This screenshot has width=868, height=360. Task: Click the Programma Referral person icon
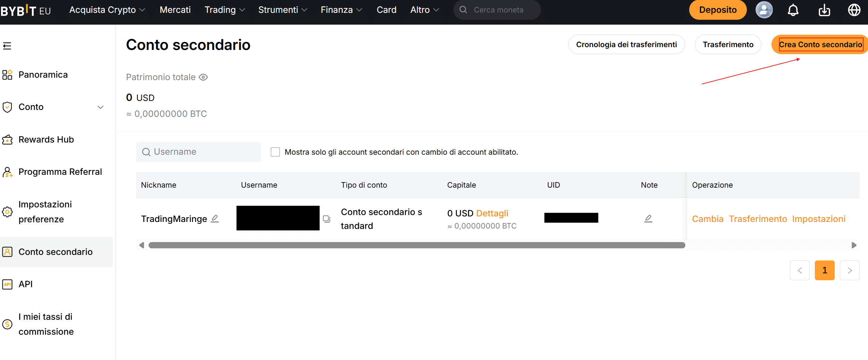[7, 172]
